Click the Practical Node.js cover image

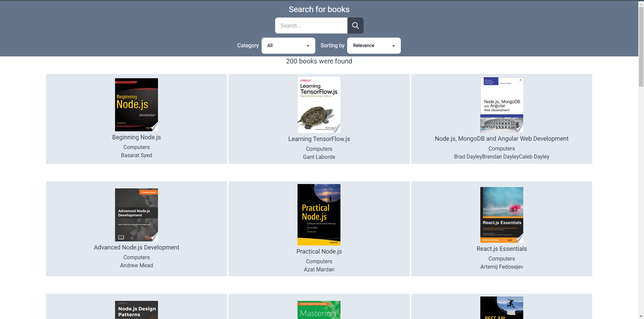(319, 215)
